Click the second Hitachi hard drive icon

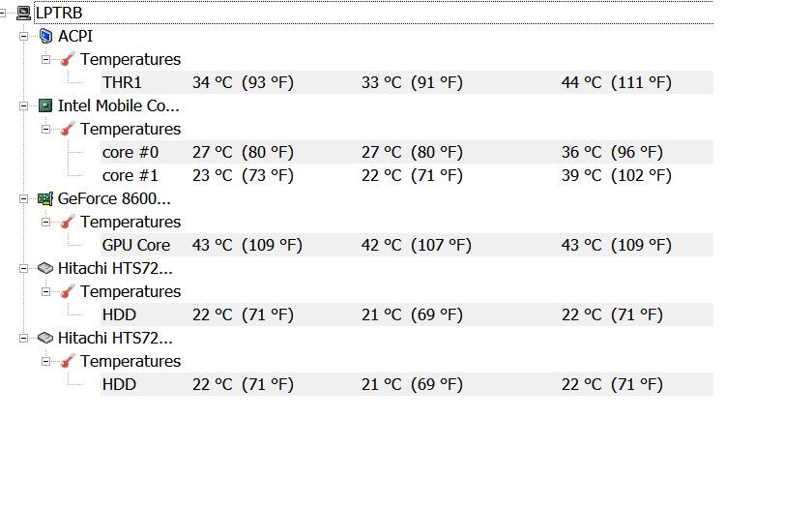(x=45, y=338)
